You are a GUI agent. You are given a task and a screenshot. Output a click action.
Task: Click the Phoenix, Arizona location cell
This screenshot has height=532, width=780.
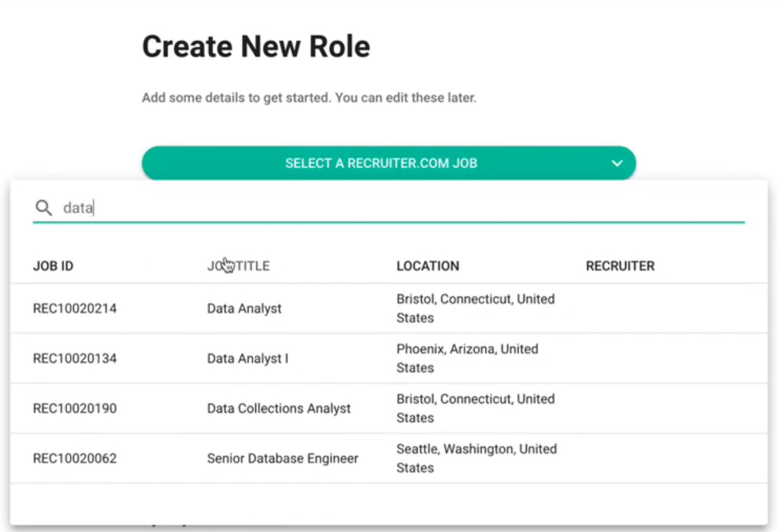[x=467, y=359]
